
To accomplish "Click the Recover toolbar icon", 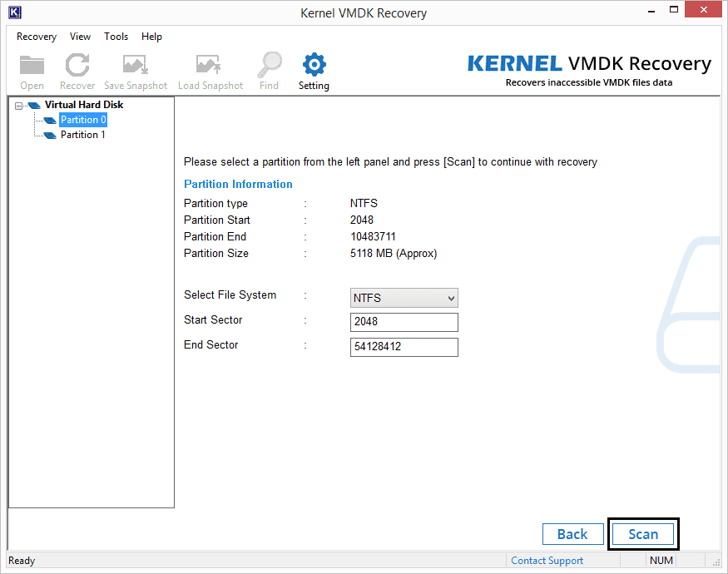I will click(x=77, y=65).
